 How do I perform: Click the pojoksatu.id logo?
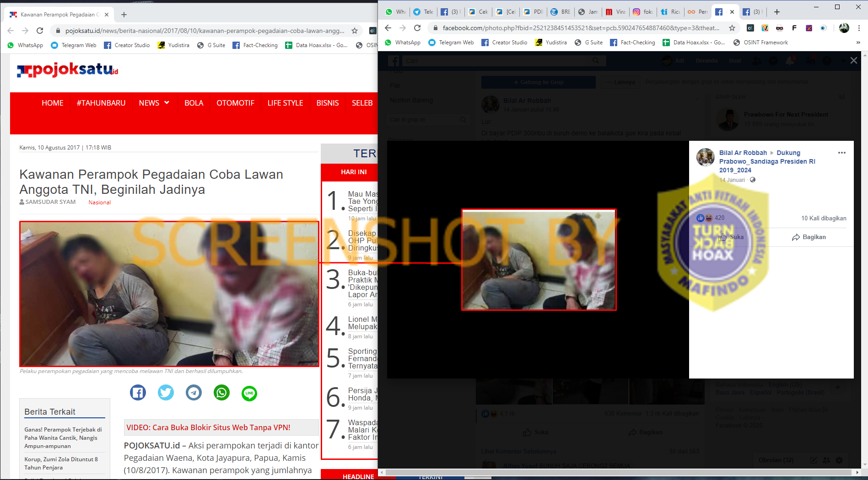tap(67, 69)
